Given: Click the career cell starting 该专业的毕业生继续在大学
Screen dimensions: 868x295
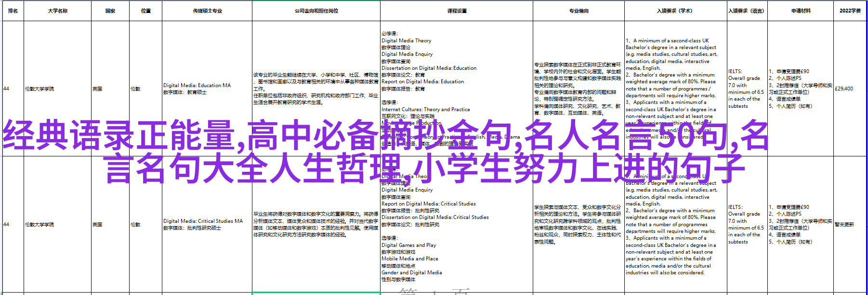Looking at the screenshot, I should pos(316,89).
